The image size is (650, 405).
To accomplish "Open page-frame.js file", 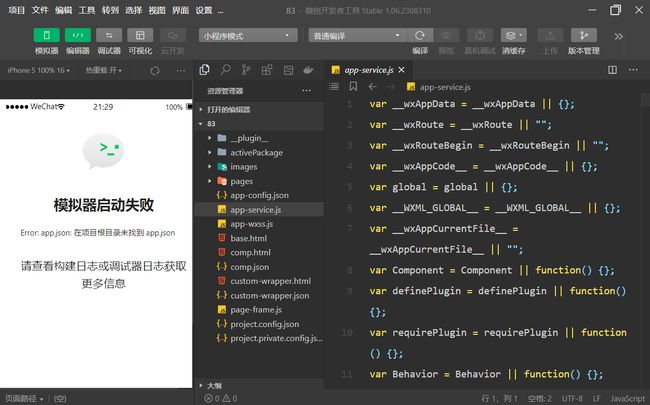I will click(259, 310).
